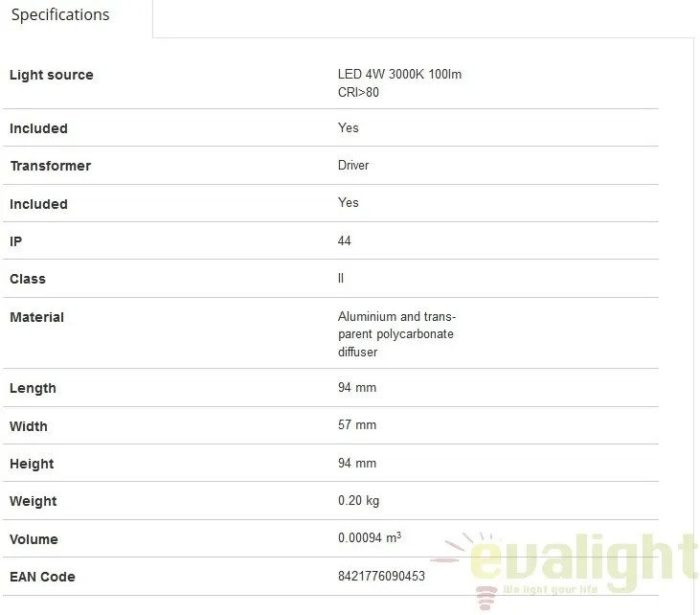Select the EAN Code label

42,577
